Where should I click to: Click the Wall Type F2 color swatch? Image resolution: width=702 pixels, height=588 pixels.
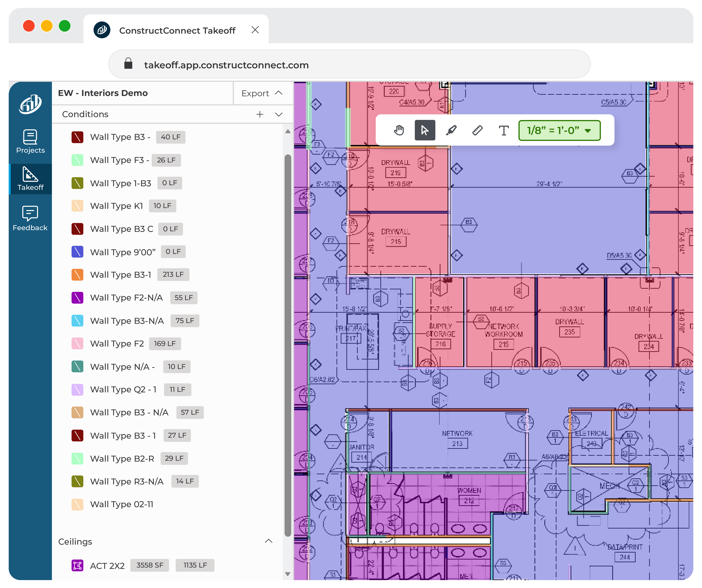click(77, 344)
